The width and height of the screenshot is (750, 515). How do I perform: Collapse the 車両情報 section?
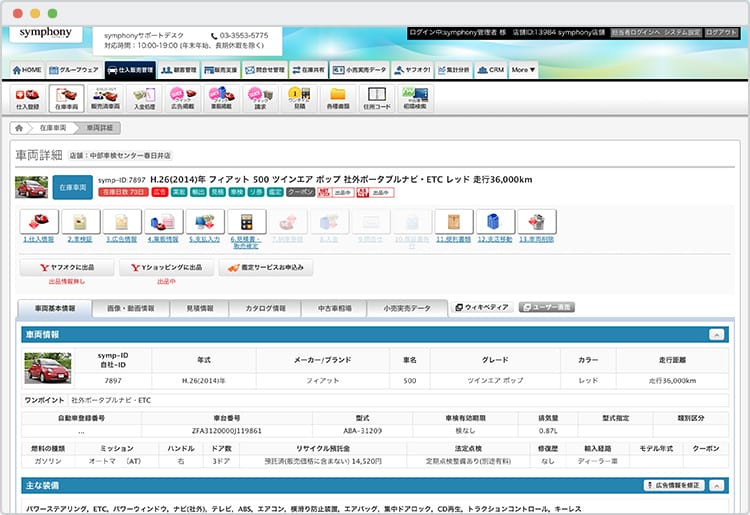tap(716, 335)
